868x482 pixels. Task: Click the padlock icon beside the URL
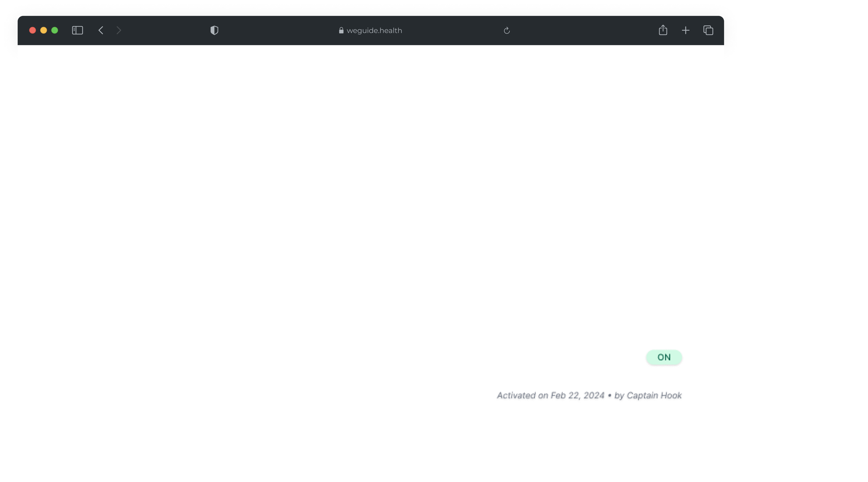tap(341, 30)
